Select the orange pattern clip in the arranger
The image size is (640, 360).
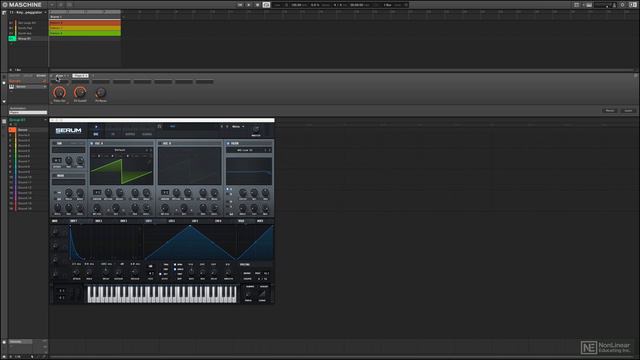[x=85, y=23]
